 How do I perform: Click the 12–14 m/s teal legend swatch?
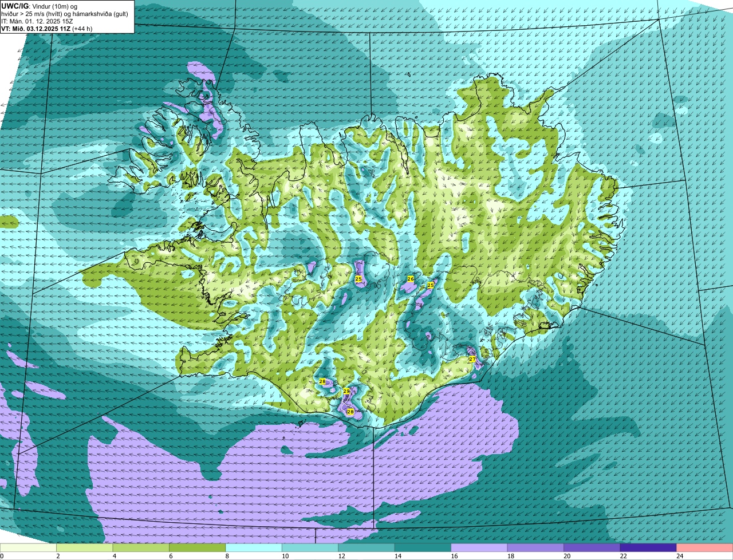pyautogui.click(x=366, y=547)
